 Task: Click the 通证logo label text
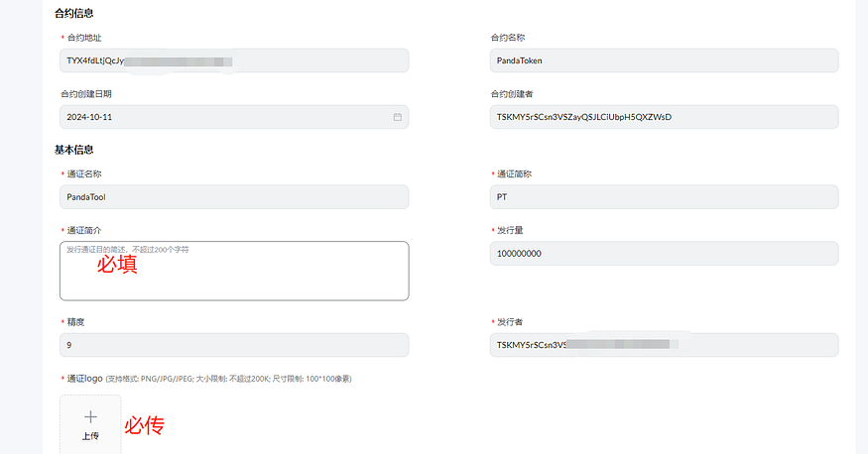click(x=84, y=379)
